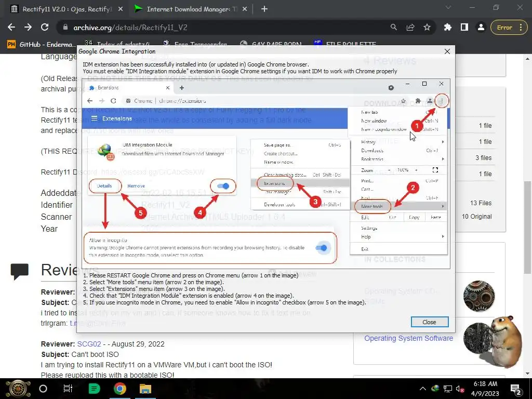Click the archive.org address bar
The image size is (532, 399).
[x=224, y=28]
